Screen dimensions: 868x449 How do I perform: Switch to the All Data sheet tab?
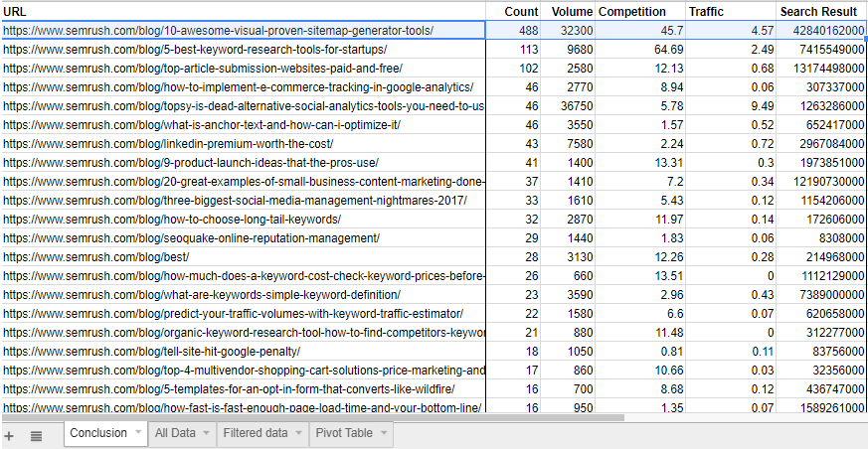tap(175, 433)
